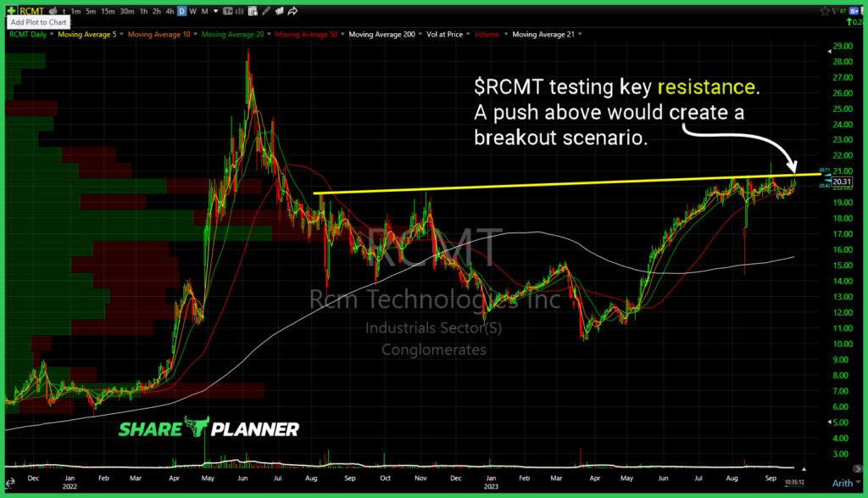Click the small arrow near 29.00 on price axis

pyautogui.click(x=829, y=51)
